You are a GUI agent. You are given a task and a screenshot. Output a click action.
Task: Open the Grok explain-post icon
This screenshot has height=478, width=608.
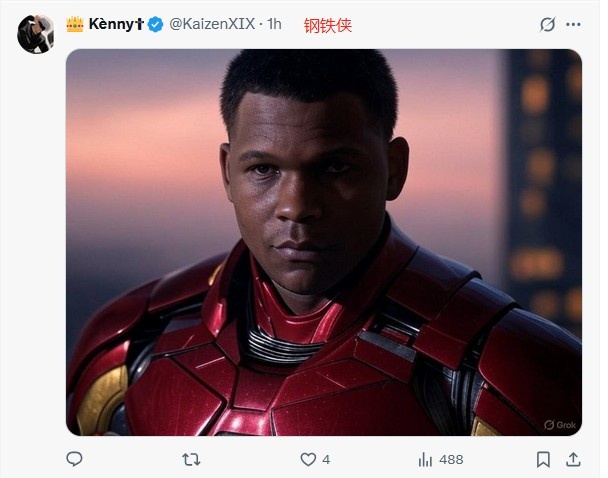click(546, 25)
